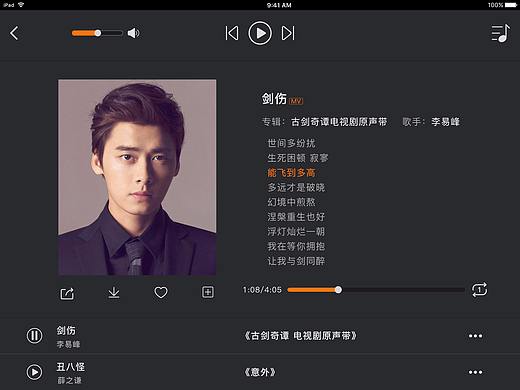Share the song with the share icon
520x390 pixels.
coord(67,293)
